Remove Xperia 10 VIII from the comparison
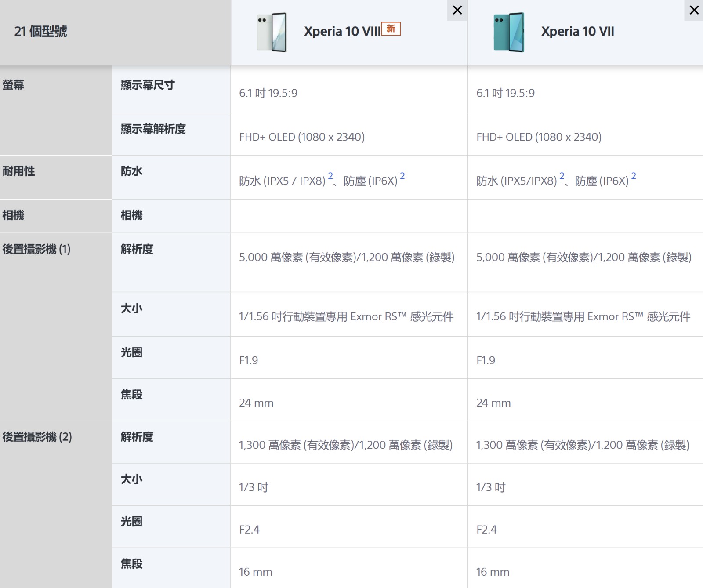The height and width of the screenshot is (588, 703). pyautogui.click(x=457, y=10)
